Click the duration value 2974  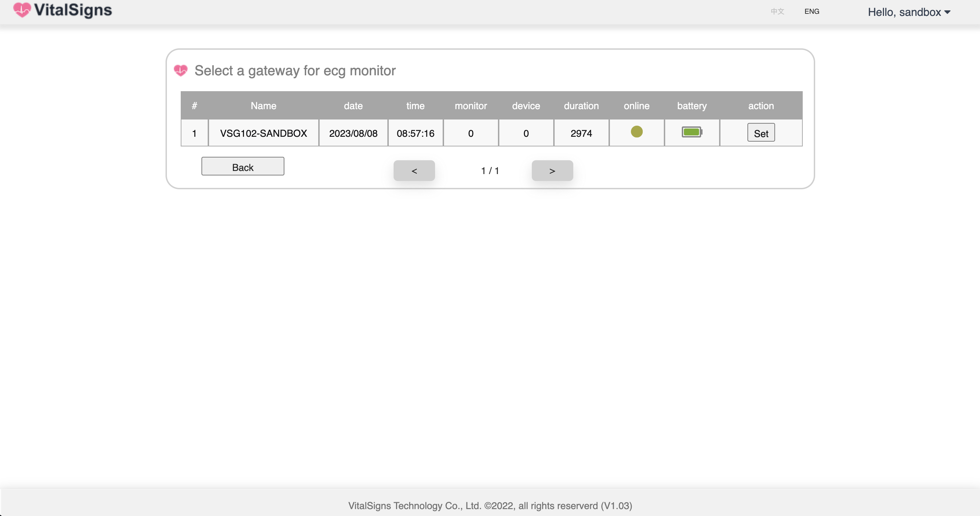click(581, 133)
